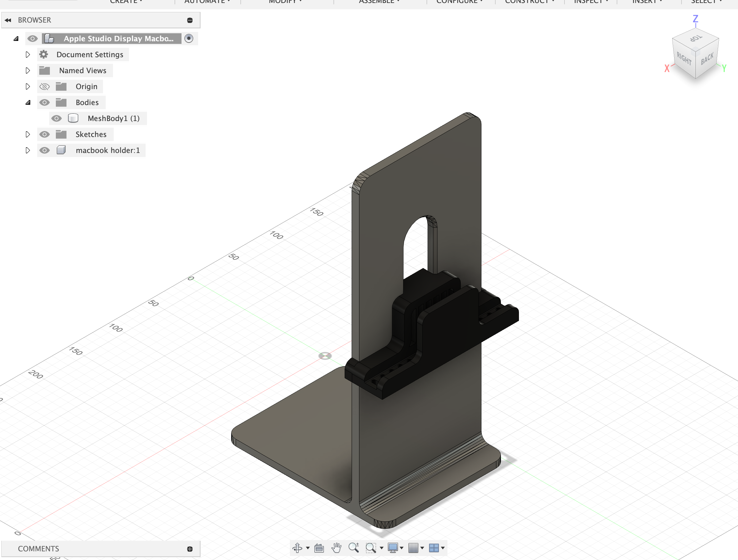738x560 pixels.
Task: Open the Display Settings dropdown arrow
Action: (402, 548)
